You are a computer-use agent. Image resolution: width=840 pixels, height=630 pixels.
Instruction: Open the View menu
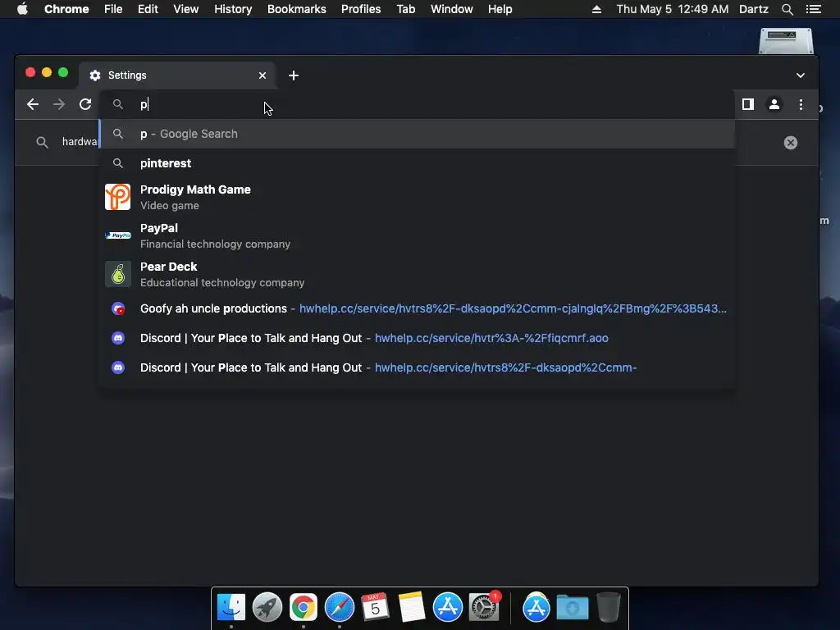[x=186, y=9]
